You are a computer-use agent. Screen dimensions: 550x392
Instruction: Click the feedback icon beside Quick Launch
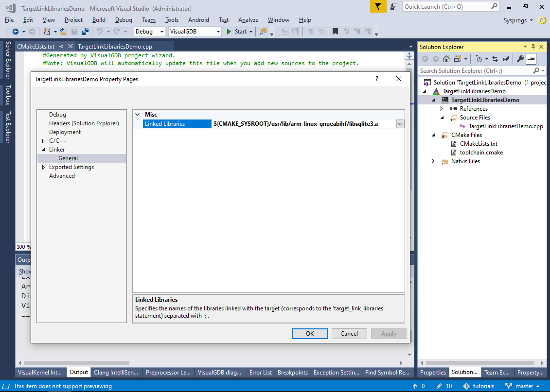tap(394, 7)
